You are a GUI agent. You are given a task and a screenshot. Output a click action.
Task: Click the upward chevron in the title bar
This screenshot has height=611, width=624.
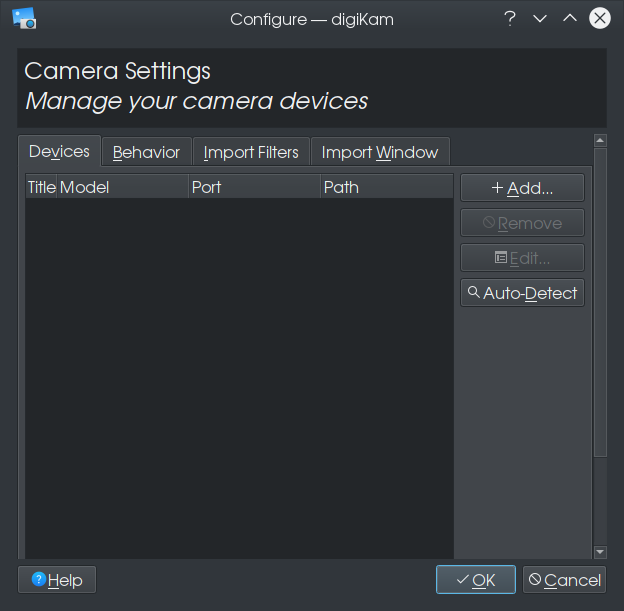click(x=570, y=18)
